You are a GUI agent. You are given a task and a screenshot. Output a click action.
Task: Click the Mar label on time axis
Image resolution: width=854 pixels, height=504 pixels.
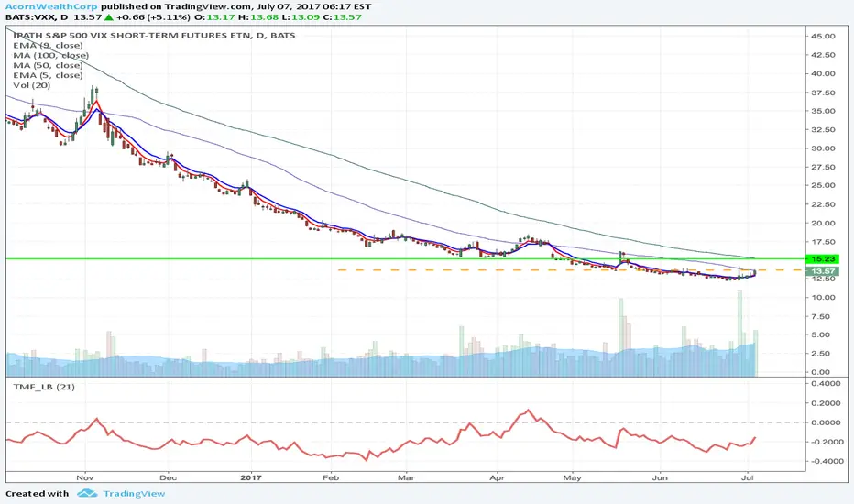point(406,477)
